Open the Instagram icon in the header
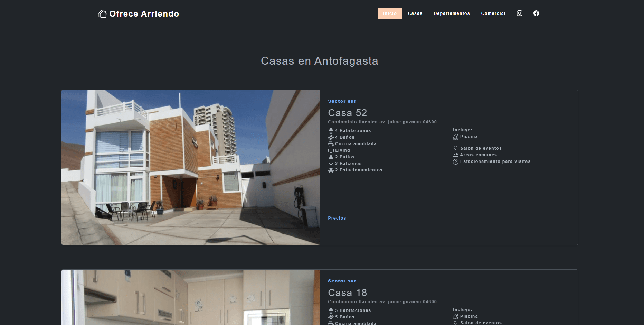Viewport: 644px width, 325px height. coord(519,13)
